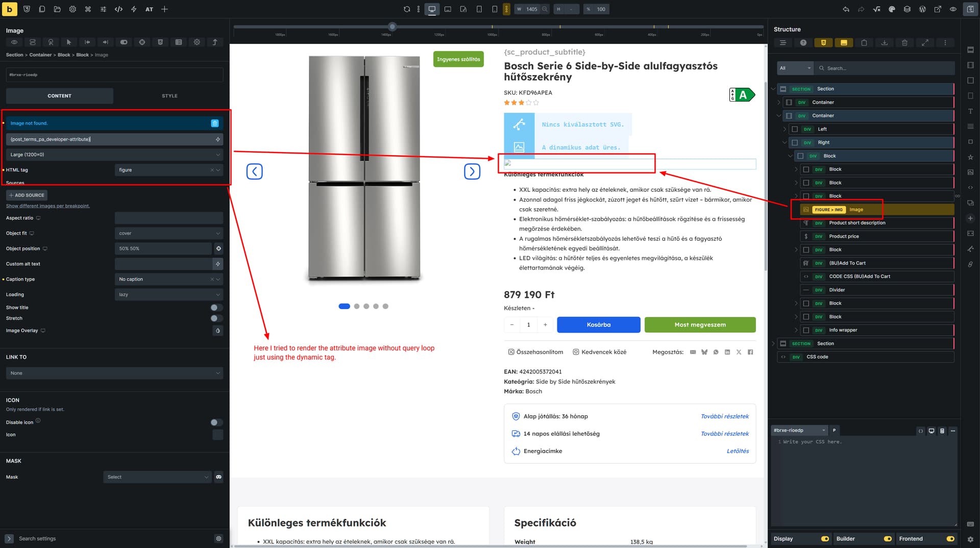Open the layers stack icon in toolbar
The width and height of the screenshot is (980, 548).
(907, 9)
